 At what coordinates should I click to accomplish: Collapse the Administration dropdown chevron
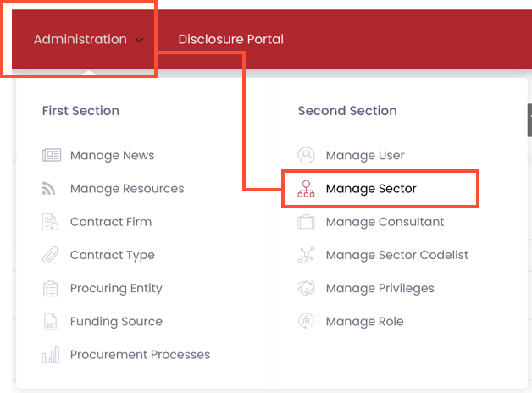(x=139, y=40)
